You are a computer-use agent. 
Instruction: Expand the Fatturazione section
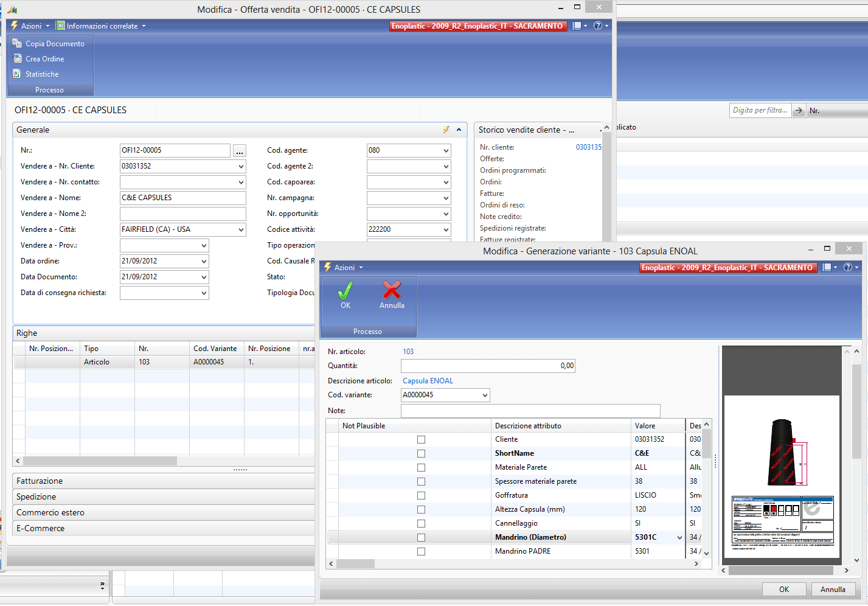click(x=40, y=481)
